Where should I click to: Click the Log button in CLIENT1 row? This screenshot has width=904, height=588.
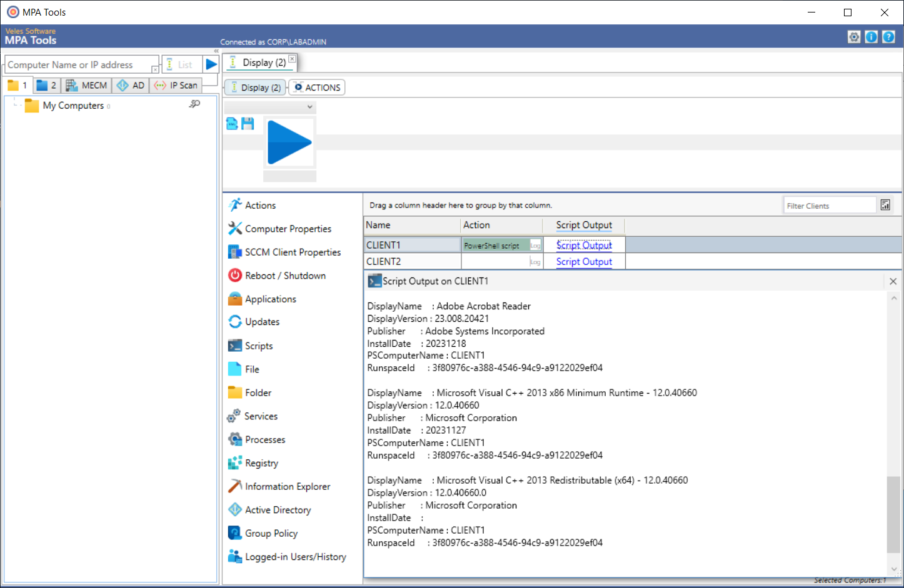point(535,246)
